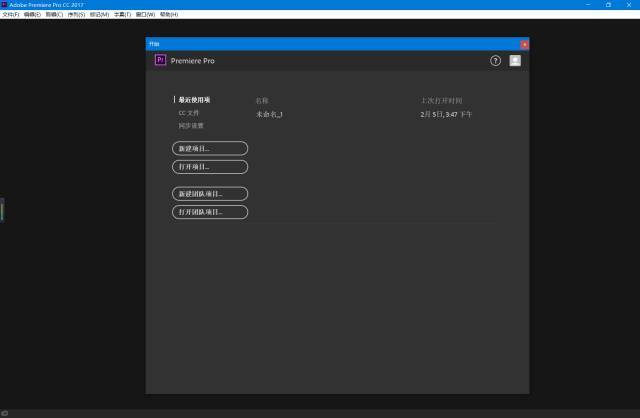Click the 名称 column header
The image size is (640, 418).
tap(262, 100)
